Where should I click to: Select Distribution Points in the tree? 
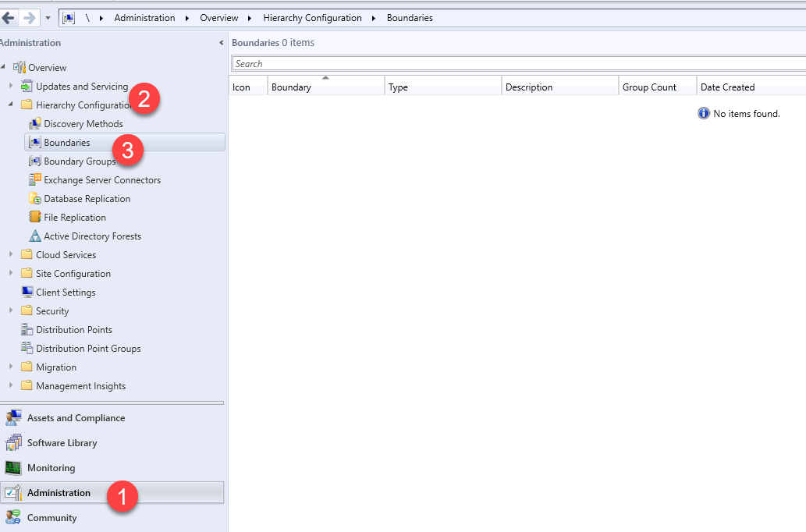coord(73,330)
